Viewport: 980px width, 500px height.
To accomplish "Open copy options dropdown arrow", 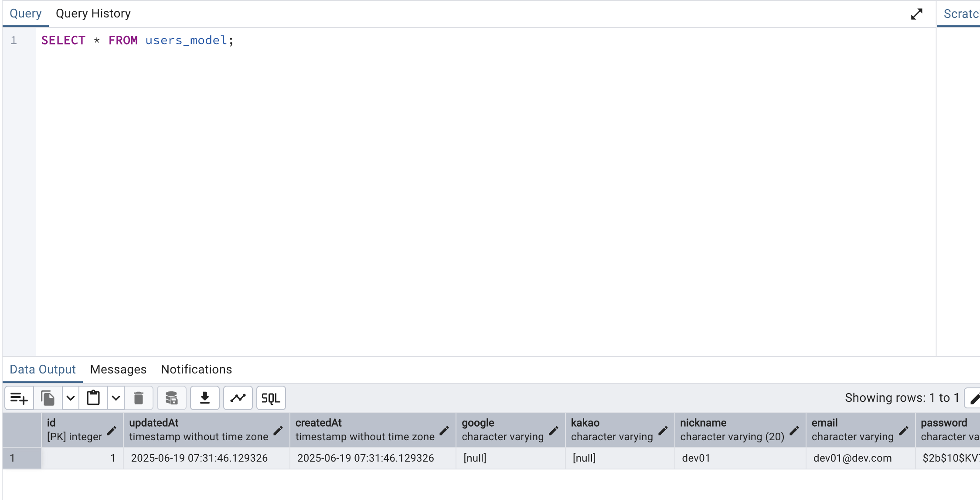I will [x=71, y=398].
